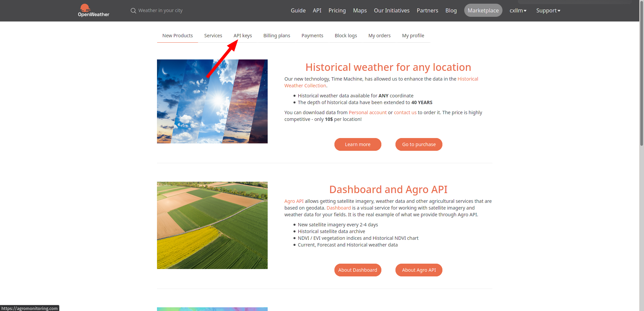The image size is (644, 311).
Task: Click the sky time-lapse weather image
Action: (212, 101)
